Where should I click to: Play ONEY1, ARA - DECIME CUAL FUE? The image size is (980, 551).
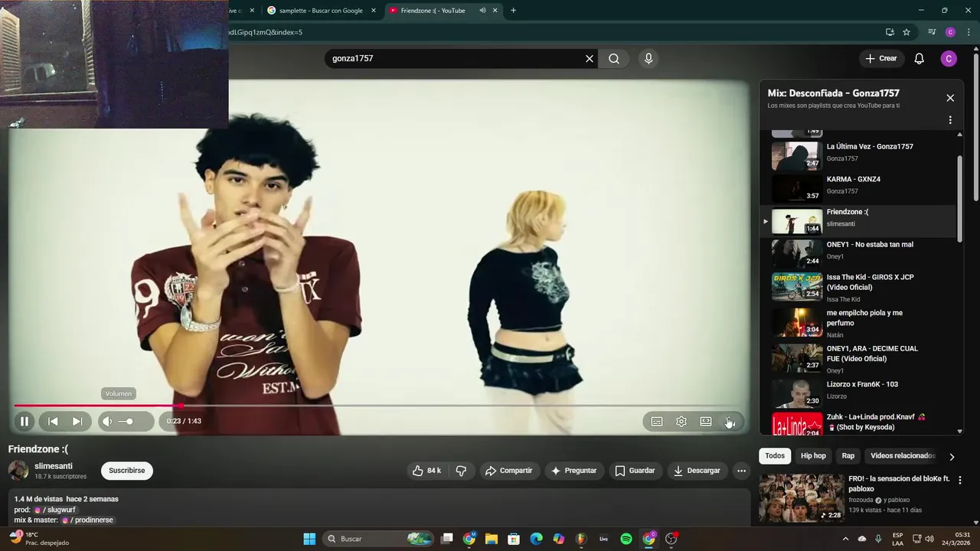(857, 358)
